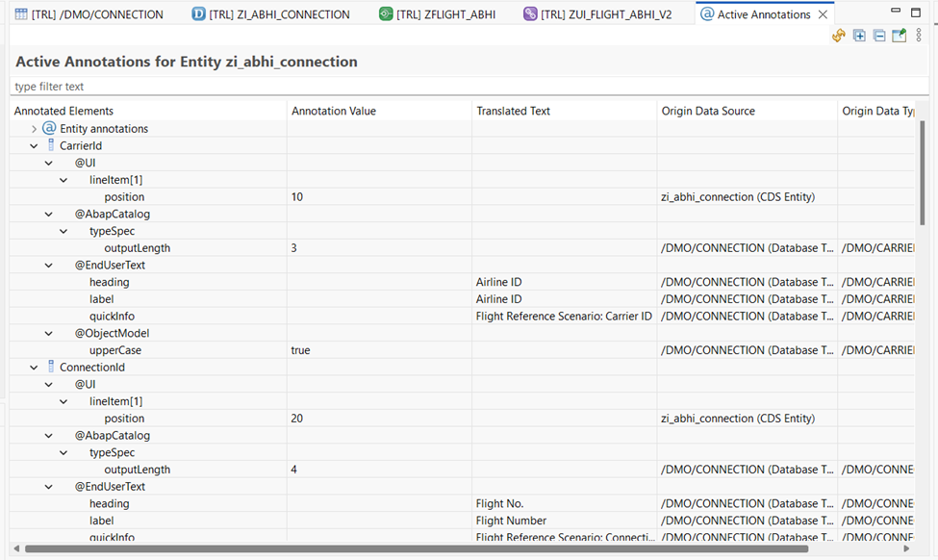Collapse @EndUserText under CarrierId
This screenshot has height=560, width=938.
point(49,266)
